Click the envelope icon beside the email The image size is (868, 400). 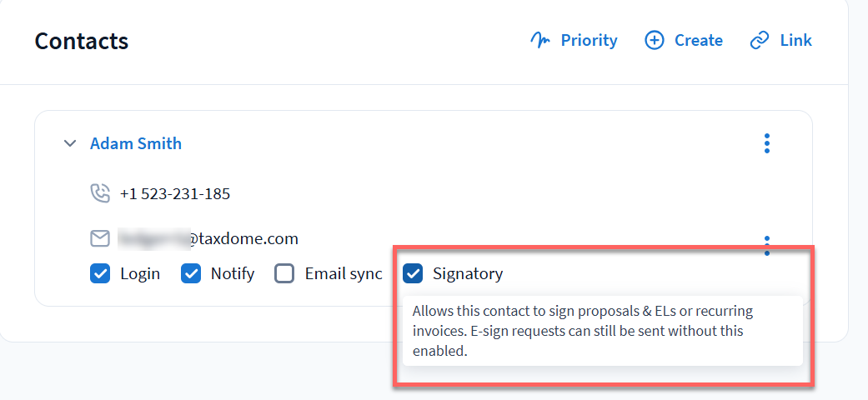pyautogui.click(x=100, y=239)
